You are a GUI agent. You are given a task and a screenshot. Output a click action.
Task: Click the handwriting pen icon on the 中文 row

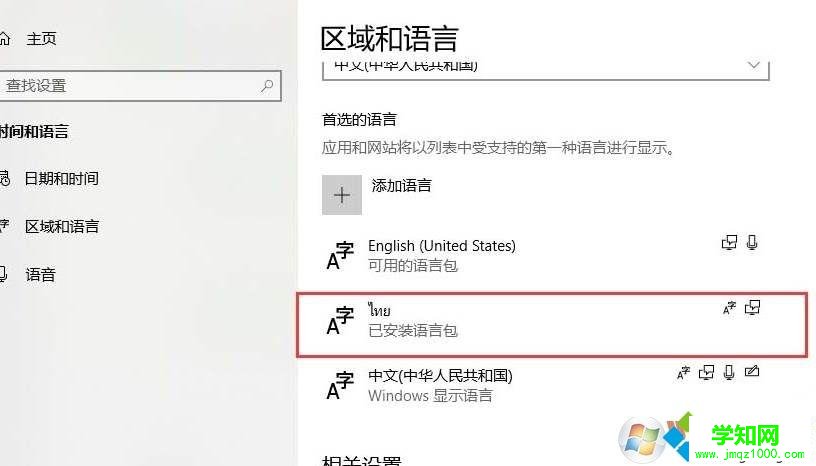751,371
